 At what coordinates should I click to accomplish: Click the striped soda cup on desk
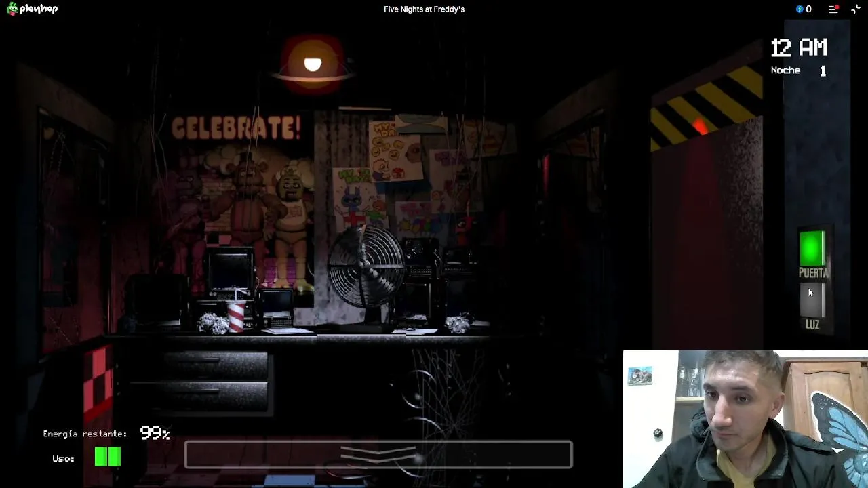coord(236,317)
